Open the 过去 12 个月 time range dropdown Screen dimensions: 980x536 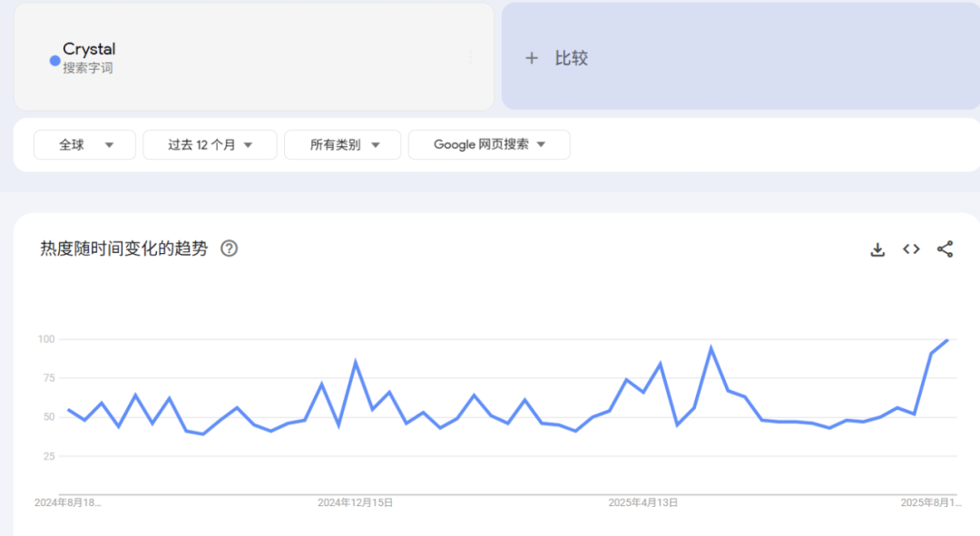(x=210, y=144)
